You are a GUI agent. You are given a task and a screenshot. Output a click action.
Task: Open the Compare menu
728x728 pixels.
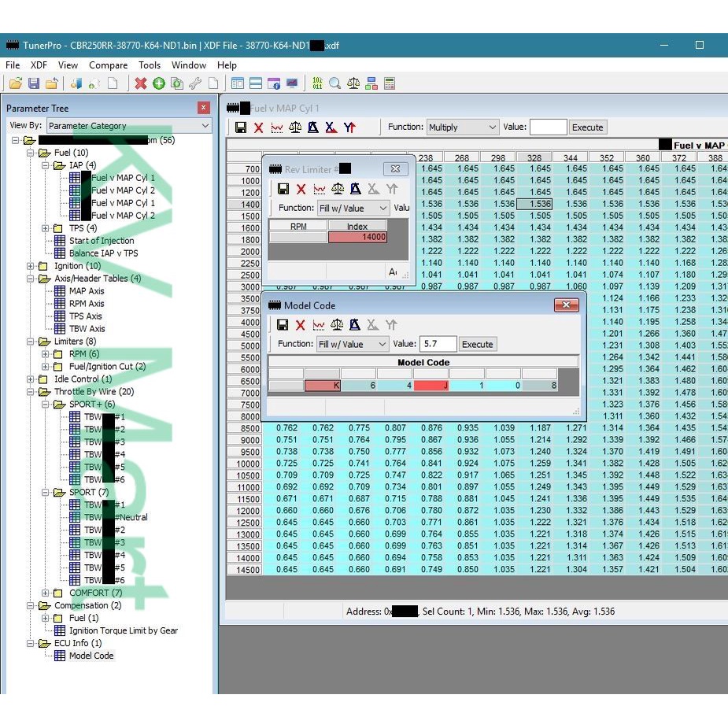[108, 65]
